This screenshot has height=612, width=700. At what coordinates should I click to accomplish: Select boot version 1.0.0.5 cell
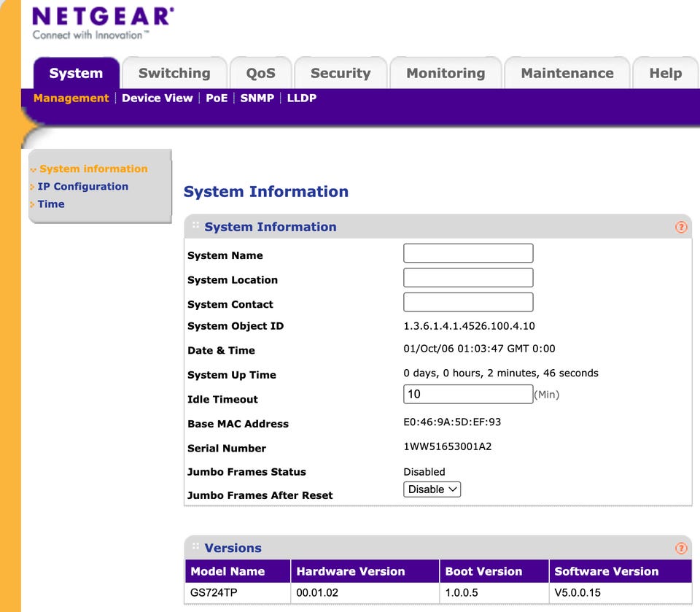point(494,593)
